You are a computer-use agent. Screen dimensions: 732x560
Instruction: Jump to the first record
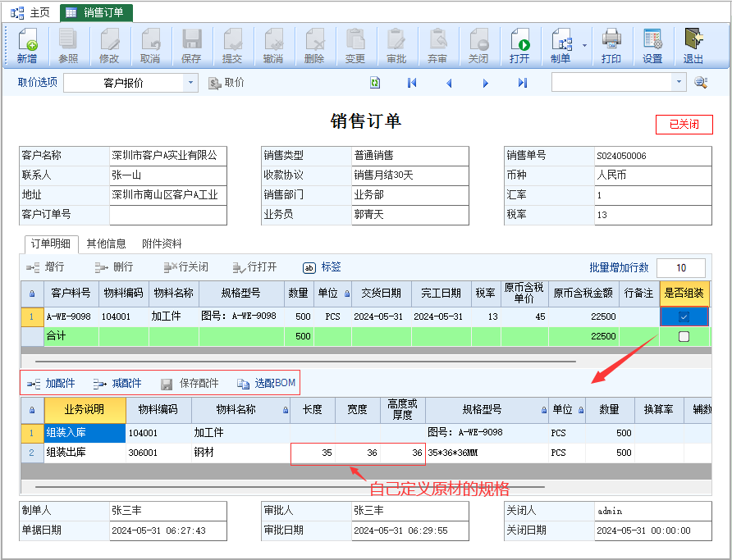412,83
